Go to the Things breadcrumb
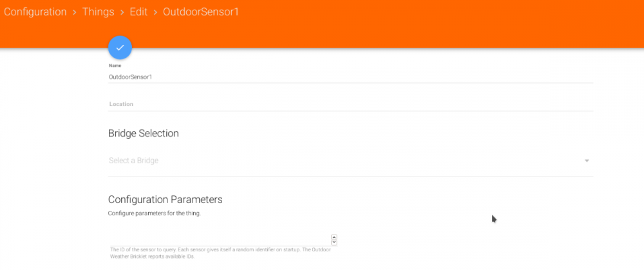Image resolution: width=644 pixels, height=270 pixels. [99, 12]
